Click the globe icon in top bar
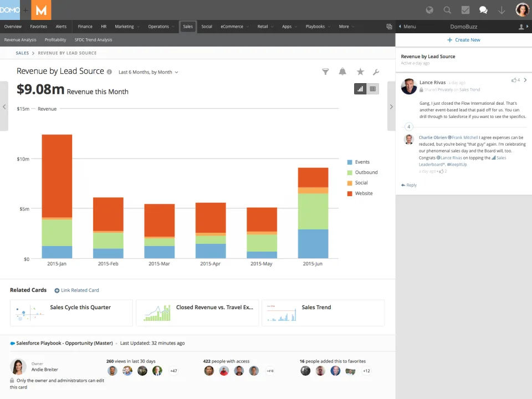The height and width of the screenshot is (399, 532). point(429,10)
